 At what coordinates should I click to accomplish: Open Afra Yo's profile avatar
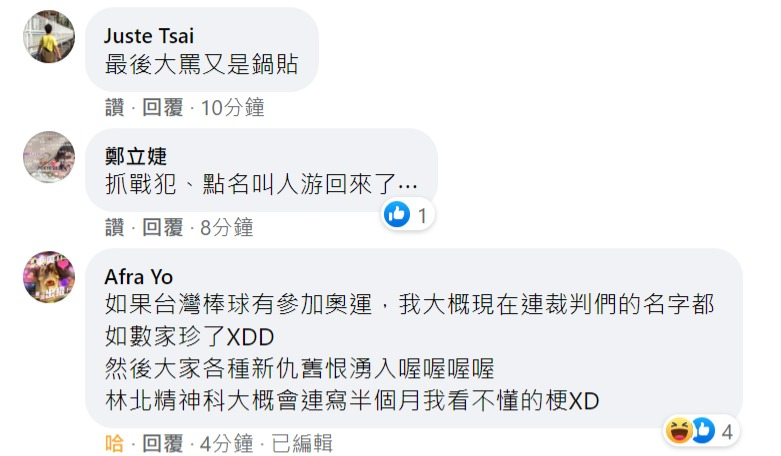(49, 277)
